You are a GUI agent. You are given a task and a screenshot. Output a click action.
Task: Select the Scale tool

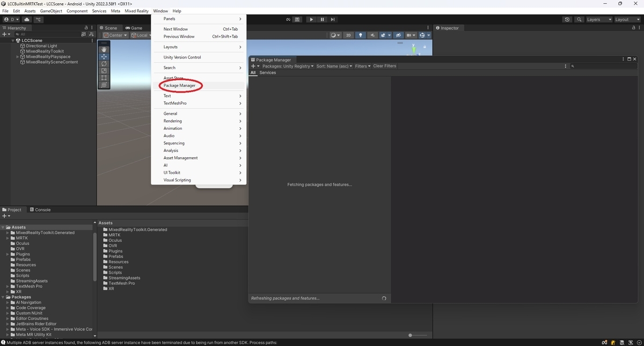[x=104, y=71]
